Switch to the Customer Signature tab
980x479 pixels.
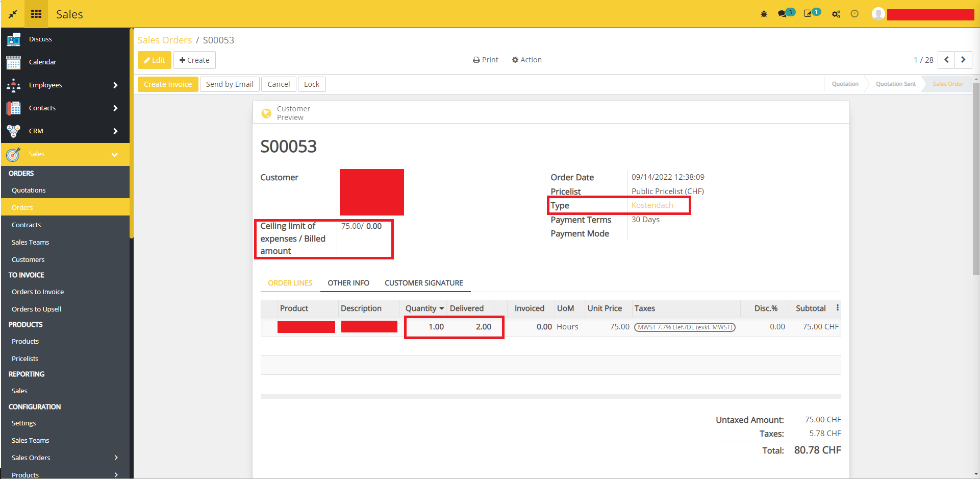(423, 283)
